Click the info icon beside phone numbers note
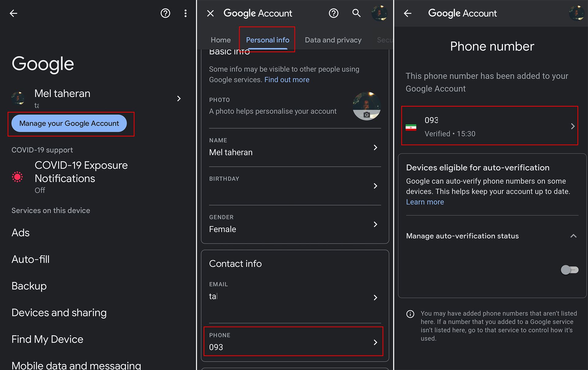 [410, 314]
